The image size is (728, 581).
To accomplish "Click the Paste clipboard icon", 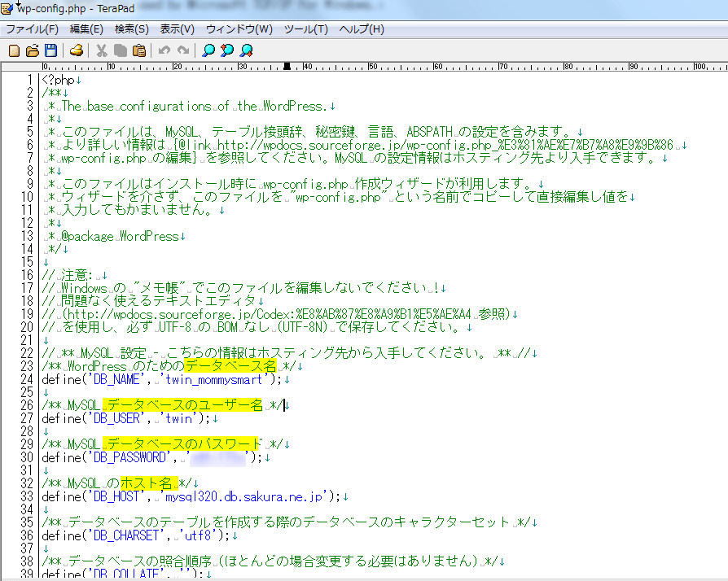I will [x=139, y=50].
